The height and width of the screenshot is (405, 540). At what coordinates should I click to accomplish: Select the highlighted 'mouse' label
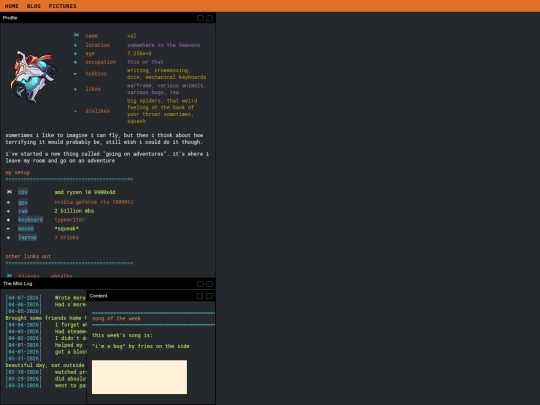pos(26,229)
